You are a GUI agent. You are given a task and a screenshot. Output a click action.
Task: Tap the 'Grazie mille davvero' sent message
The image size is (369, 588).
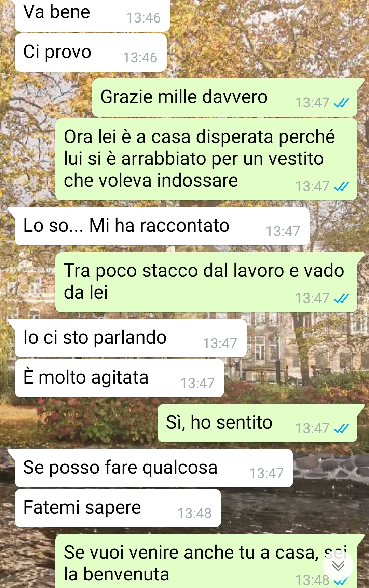224,98
